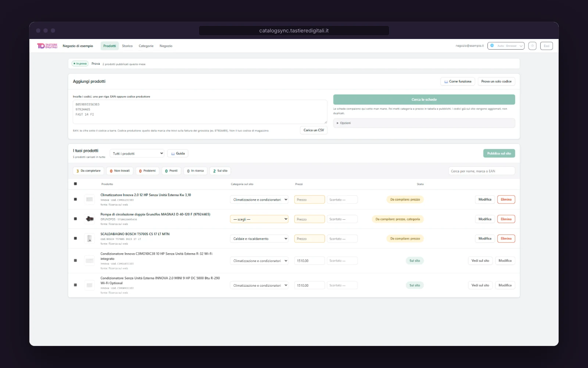Open Come funziona help button
Screen dimensions: 588x368
click(458, 81)
